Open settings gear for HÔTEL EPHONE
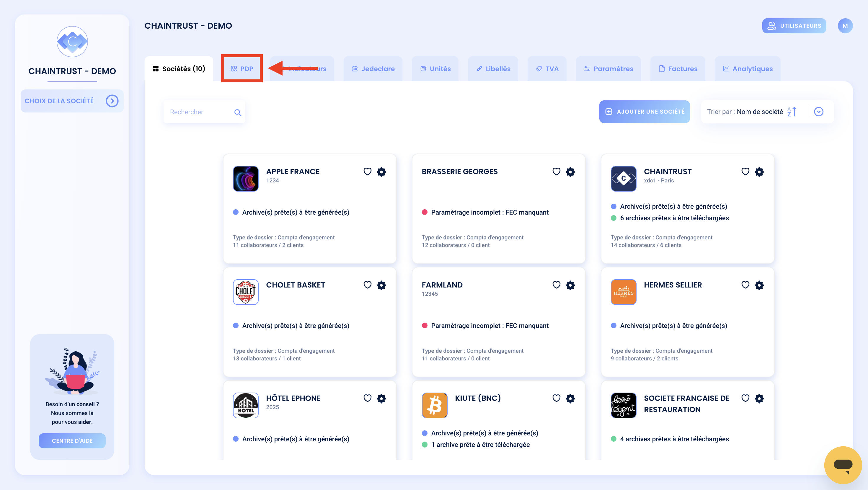Screen dimensions: 868x490 click(x=381, y=398)
